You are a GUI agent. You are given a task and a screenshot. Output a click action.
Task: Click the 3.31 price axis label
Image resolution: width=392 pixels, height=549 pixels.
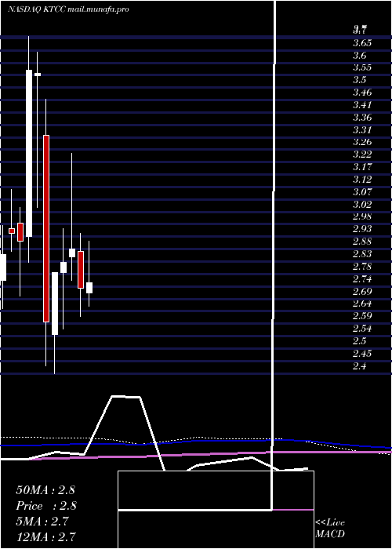tap(362, 130)
